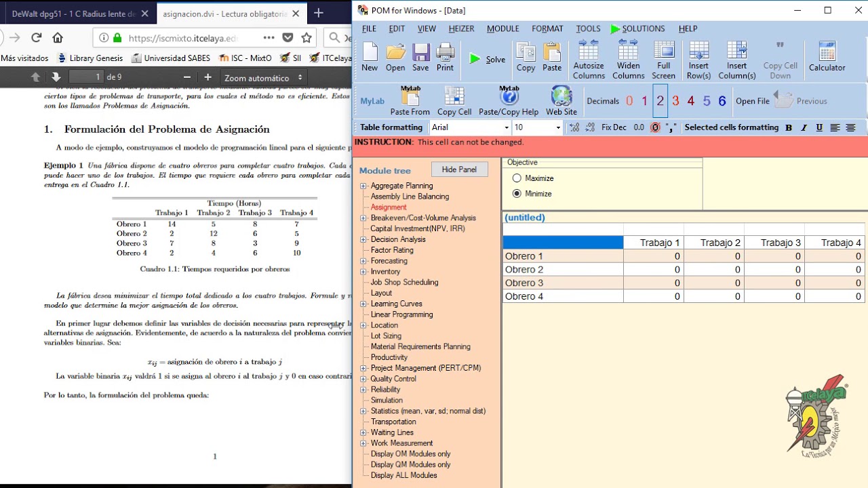This screenshot has height=488, width=868.
Task: Click the comma separator icon
Action: pyautogui.click(x=671, y=127)
